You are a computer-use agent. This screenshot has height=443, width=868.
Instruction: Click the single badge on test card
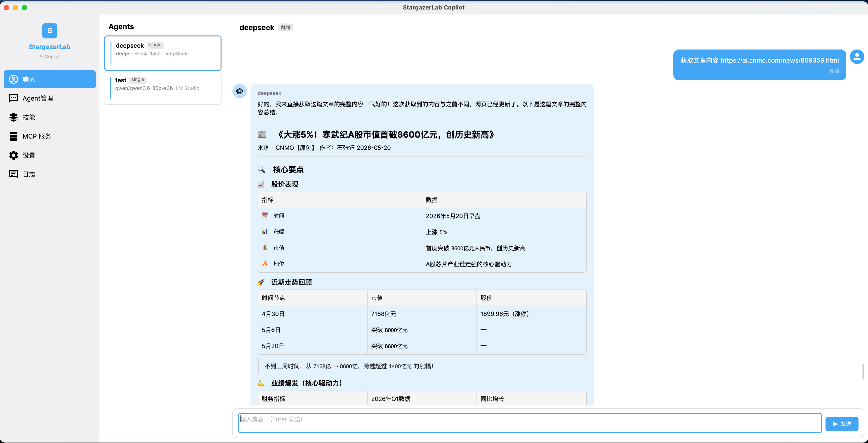[137, 80]
